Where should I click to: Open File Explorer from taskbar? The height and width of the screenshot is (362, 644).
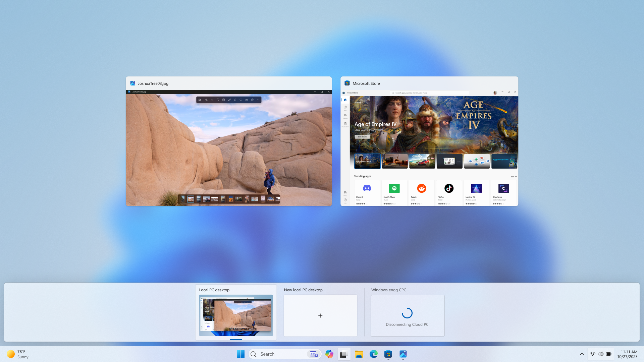(x=359, y=354)
